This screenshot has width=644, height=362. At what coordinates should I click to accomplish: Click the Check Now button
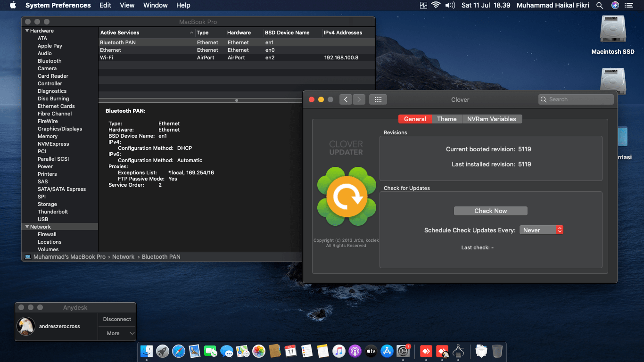(490, 211)
